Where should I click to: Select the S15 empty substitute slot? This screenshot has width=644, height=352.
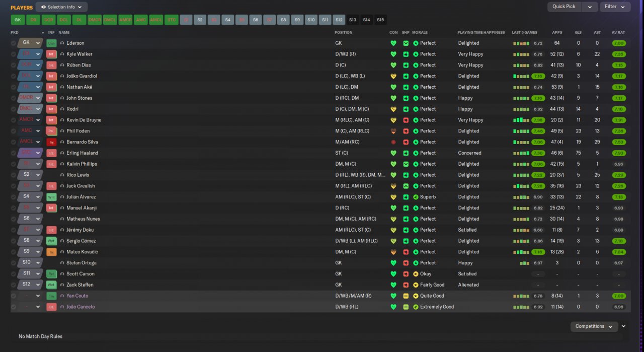point(380,20)
